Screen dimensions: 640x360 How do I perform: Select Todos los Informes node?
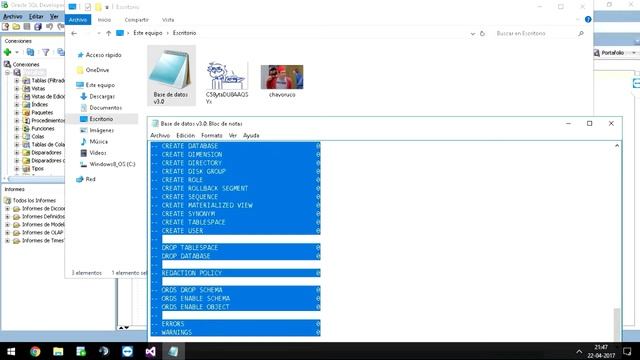[x=34, y=200]
